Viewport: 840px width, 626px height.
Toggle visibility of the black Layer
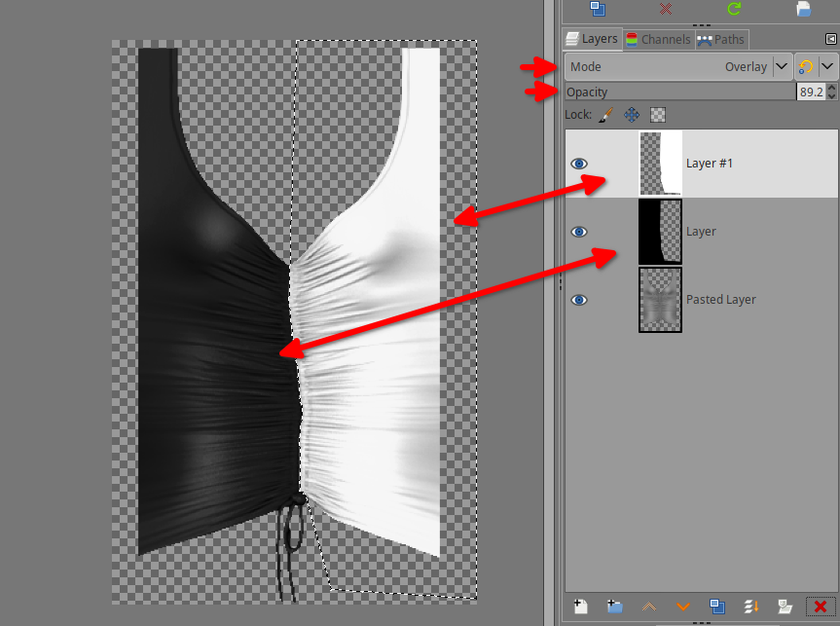(x=579, y=232)
